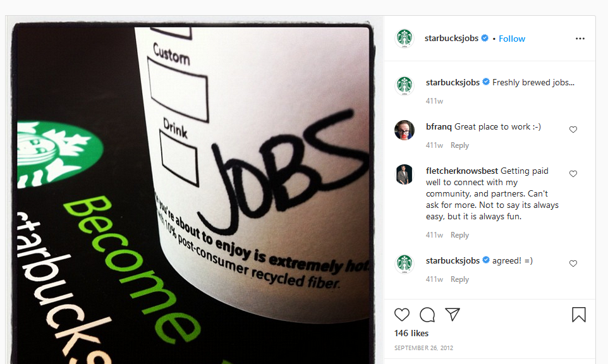Like fletcherknowsbest's comment with its heart
The image size is (608, 364).
(x=573, y=173)
